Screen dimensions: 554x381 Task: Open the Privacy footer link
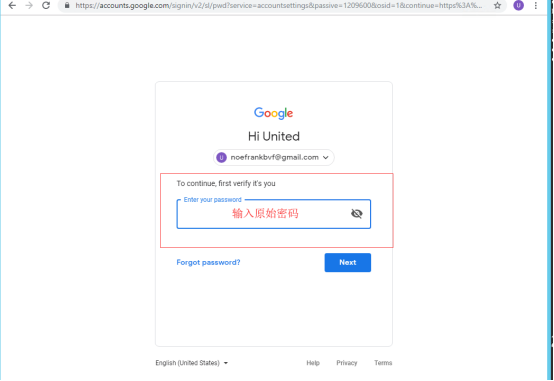point(347,363)
